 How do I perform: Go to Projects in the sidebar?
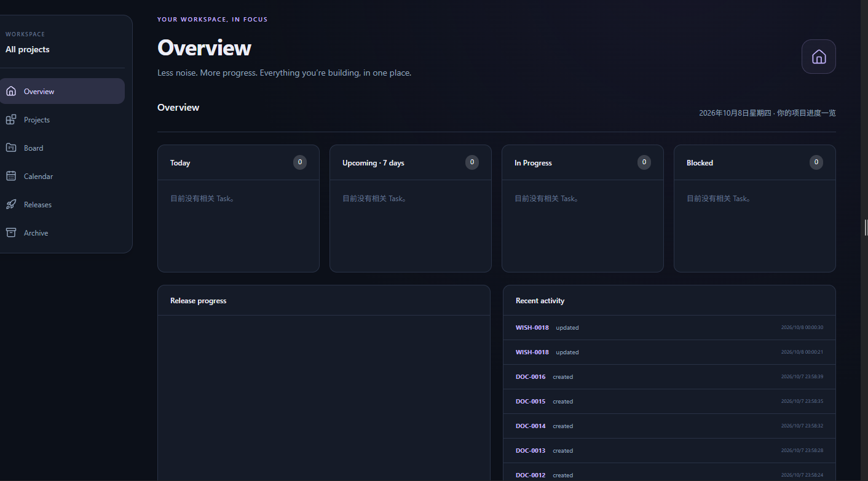pyautogui.click(x=62, y=119)
